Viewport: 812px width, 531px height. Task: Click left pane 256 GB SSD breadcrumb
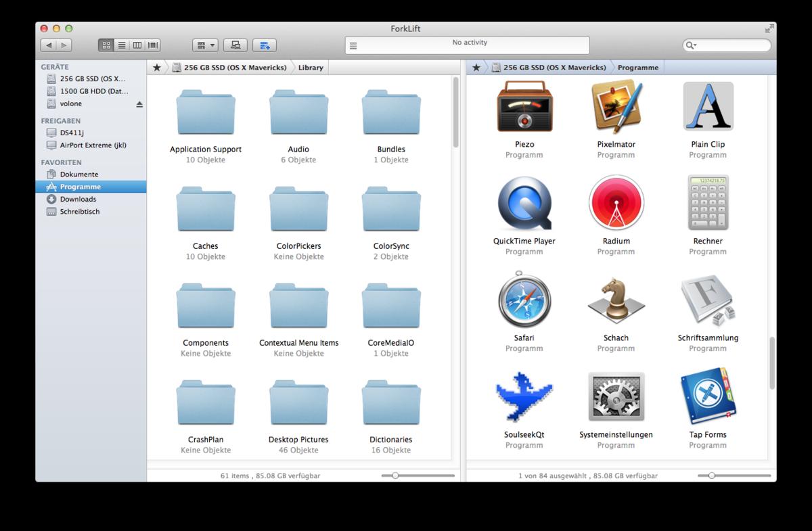click(x=230, y=67)
